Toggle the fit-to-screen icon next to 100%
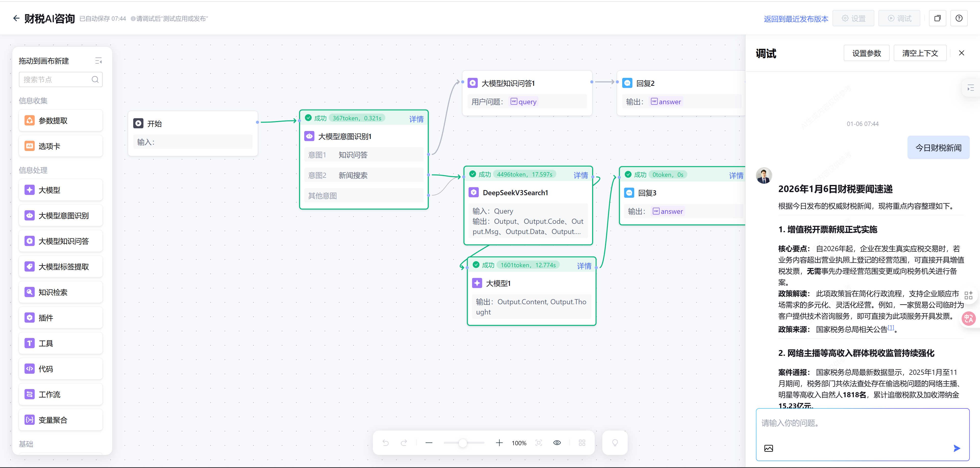Screen dimensions: 980x468 click(x=539, y=442)
